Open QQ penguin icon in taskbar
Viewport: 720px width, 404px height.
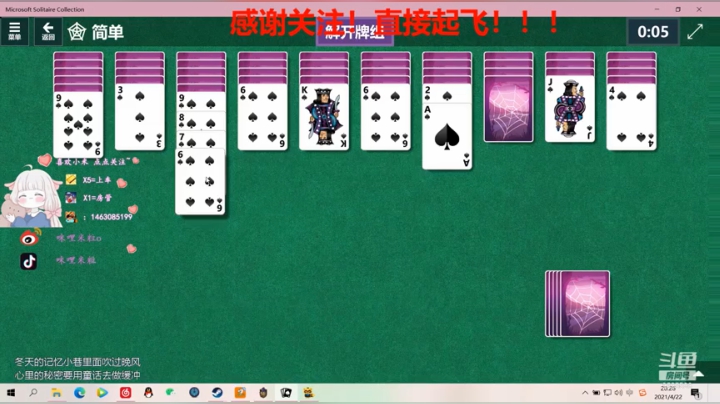pyautogui.click(x=148, y=393)
